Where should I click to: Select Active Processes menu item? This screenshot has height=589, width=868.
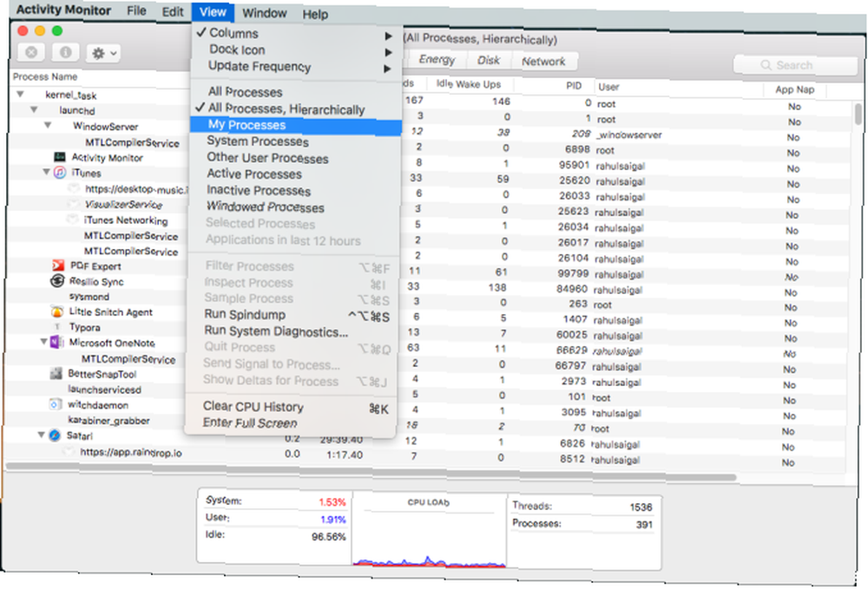pyautogui.click(x=294, y=174)
